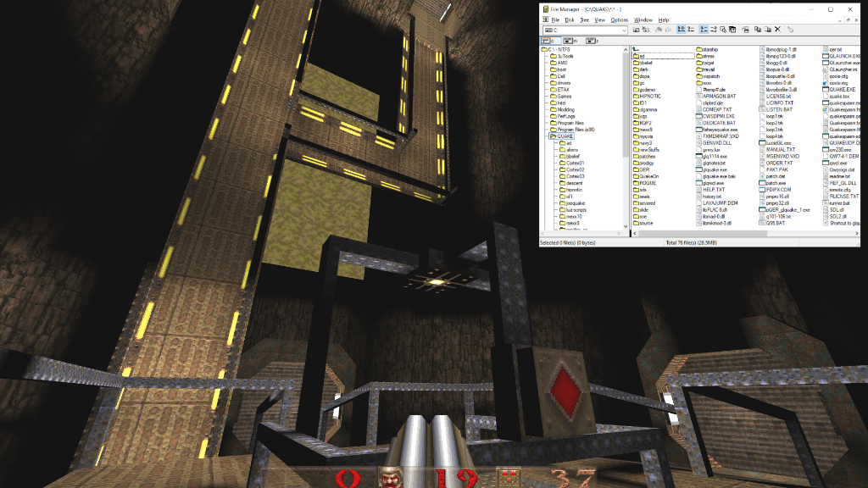Viewport: 868px width, 488px height.
Task: Switch file view to All File Details
Action: [x=691, y=30]
